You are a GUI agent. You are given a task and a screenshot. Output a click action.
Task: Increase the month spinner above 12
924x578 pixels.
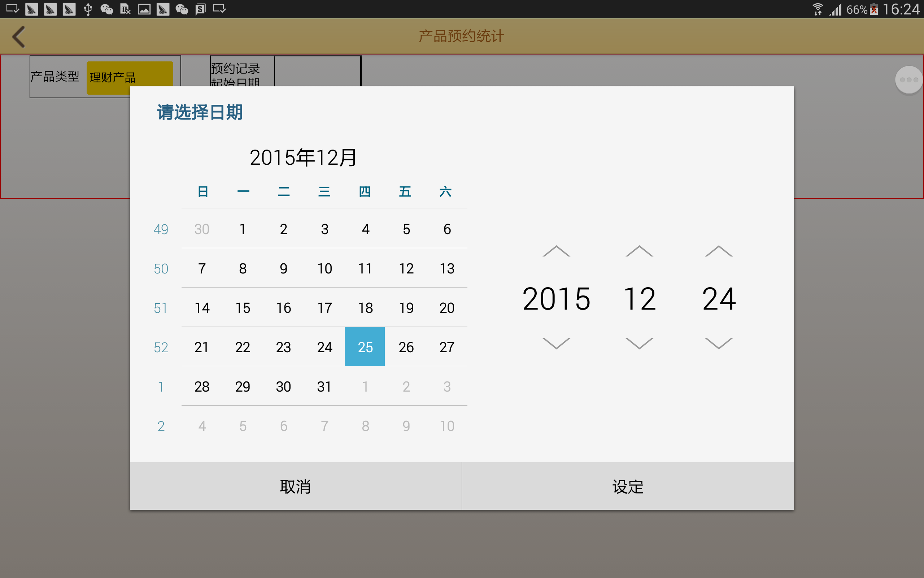(639, 251)
